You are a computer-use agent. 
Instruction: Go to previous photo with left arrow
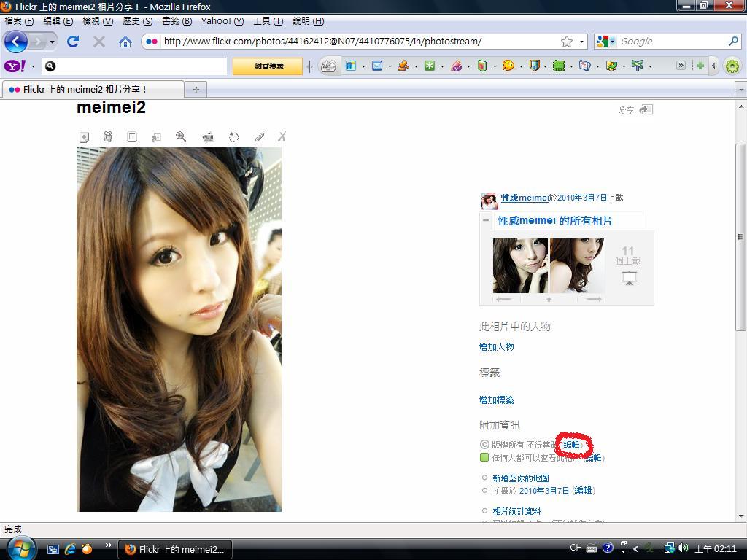click(503, 300)
